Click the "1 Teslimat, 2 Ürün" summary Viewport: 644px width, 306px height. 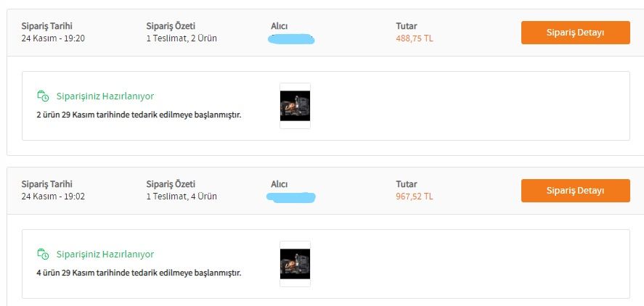tap(181, 38)
